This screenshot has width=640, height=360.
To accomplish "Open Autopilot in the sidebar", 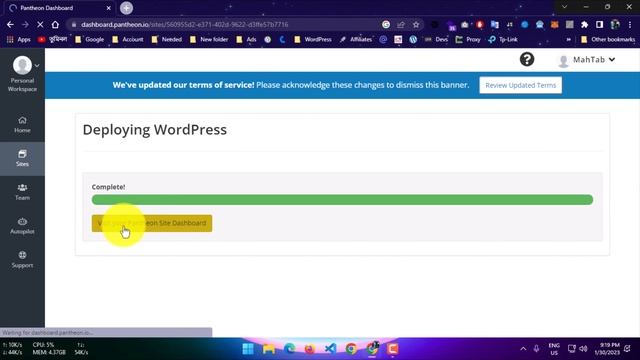I will [x=22, y=226].
